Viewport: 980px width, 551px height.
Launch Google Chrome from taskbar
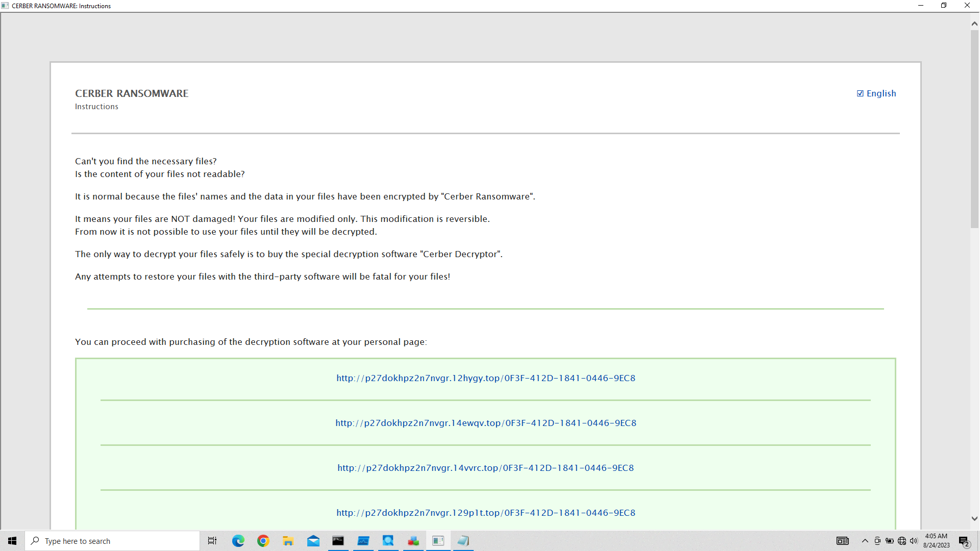point(263,541)
